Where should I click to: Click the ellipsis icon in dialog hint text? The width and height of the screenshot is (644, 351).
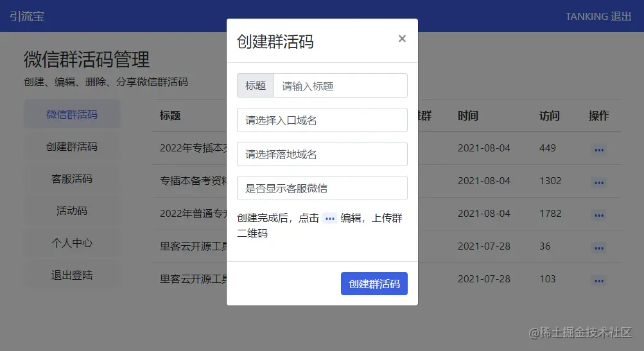329,218
